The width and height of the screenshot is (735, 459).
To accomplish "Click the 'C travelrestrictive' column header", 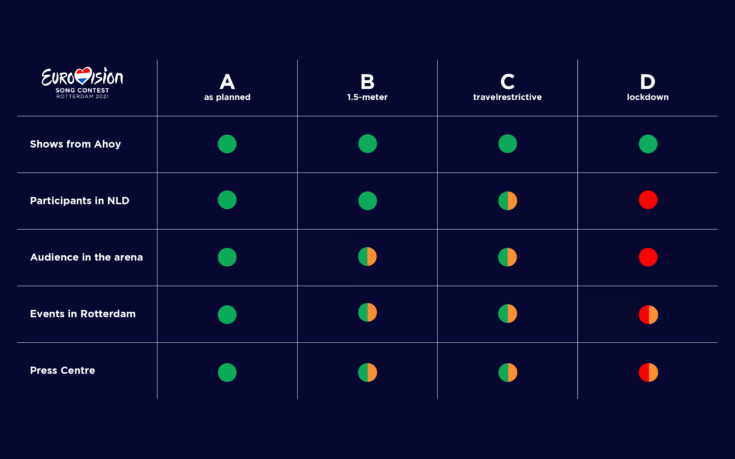I will click(x=507, y=88).
